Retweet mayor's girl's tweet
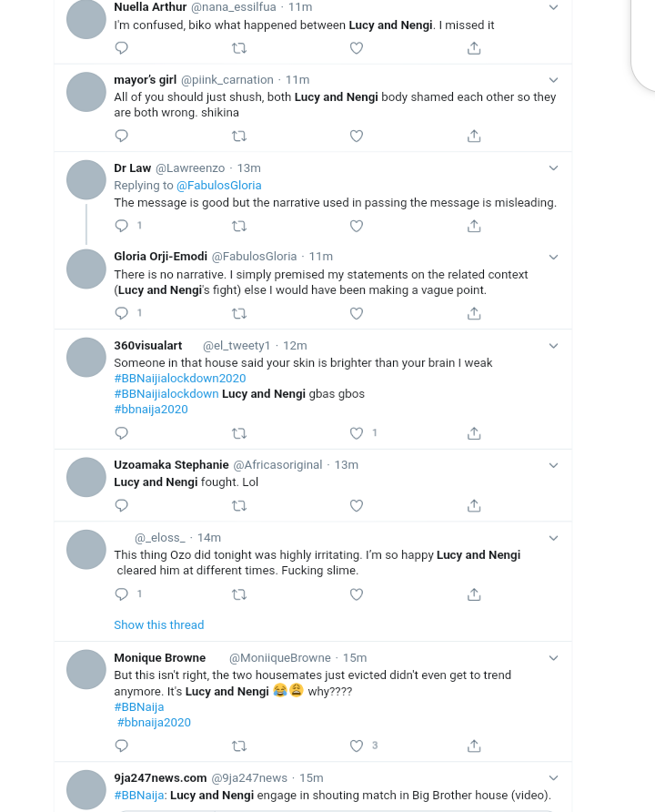The width and height of the screenshot is (655, 812). 239,137
